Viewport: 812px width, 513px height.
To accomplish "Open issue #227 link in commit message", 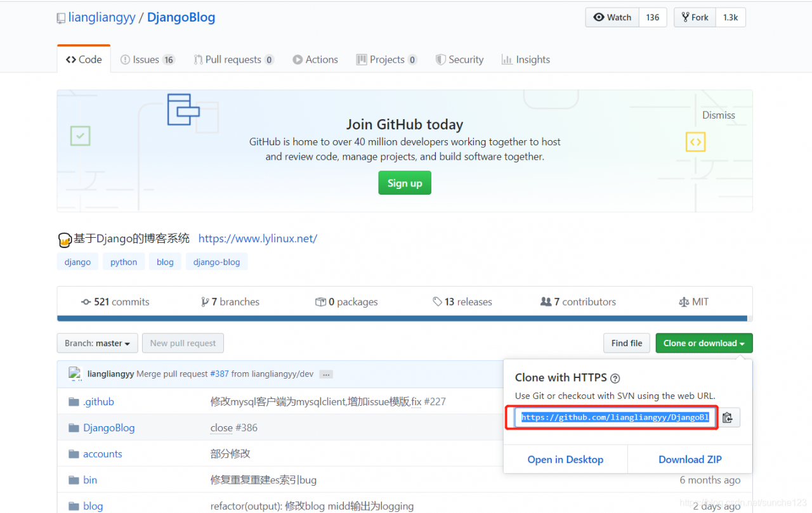I will pos(435,401).
